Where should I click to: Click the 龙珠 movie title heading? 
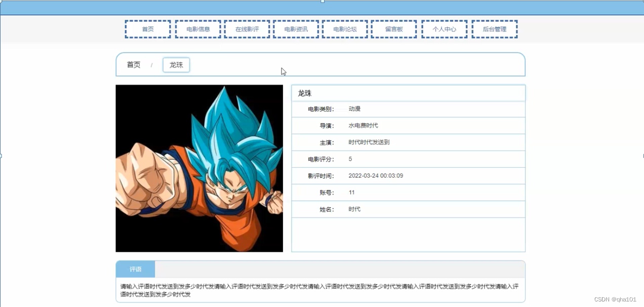pos(305,93)
